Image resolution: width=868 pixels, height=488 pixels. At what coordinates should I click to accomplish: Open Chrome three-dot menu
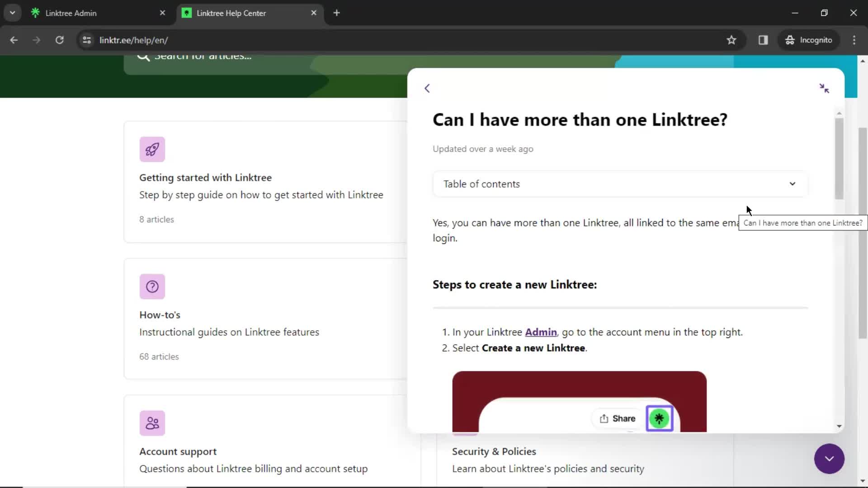point(854,40)
